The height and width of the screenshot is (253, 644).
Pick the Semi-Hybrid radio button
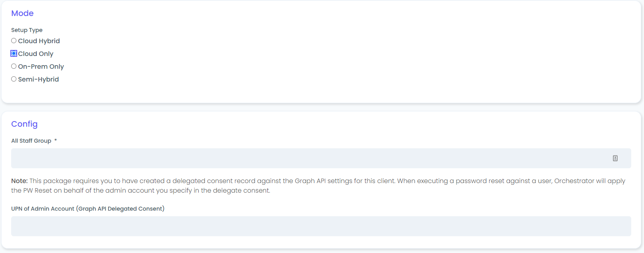[14, 79]
